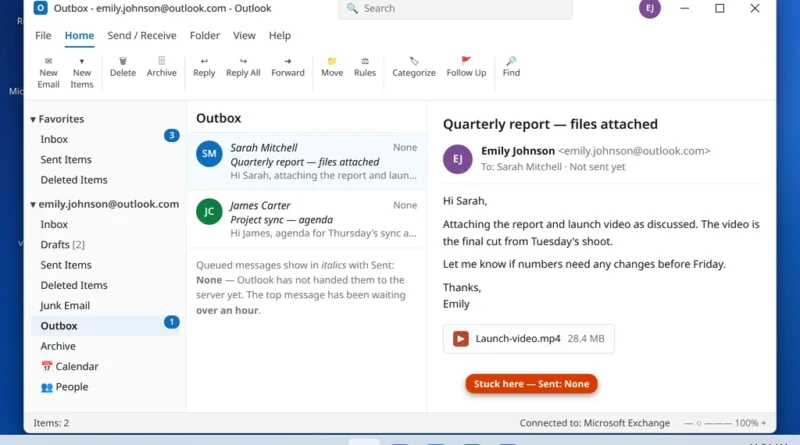Select the Sarah Mitchell queued message
Viewport: 800px width, 445px height.
[x=307, y=161]
